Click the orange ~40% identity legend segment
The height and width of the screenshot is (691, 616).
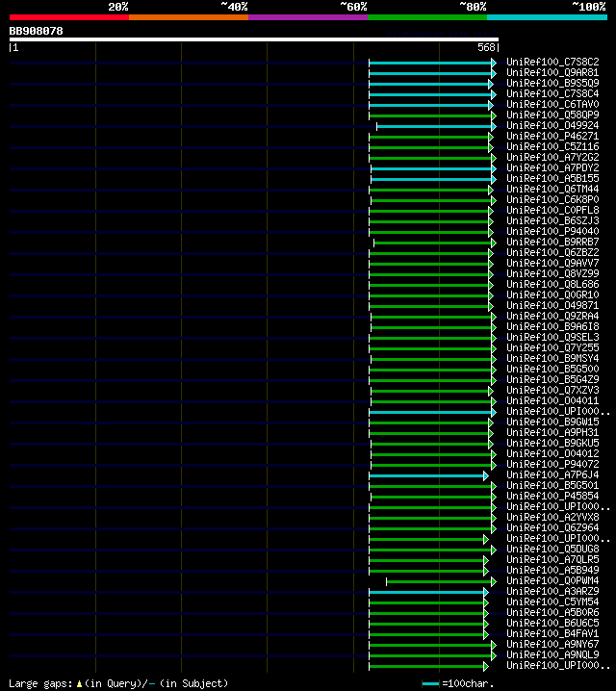[x=189, y=17]
